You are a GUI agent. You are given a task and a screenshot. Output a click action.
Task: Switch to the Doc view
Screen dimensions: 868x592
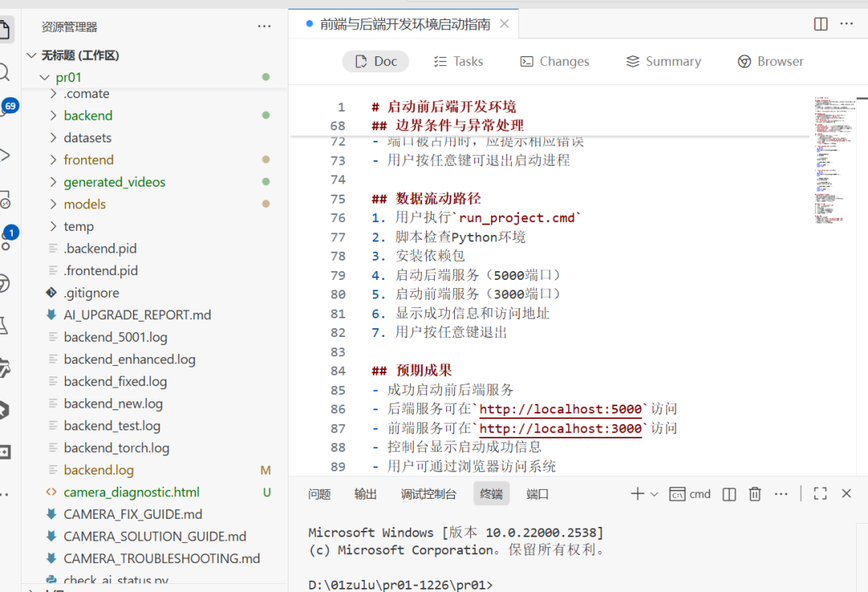pos(375,61)
